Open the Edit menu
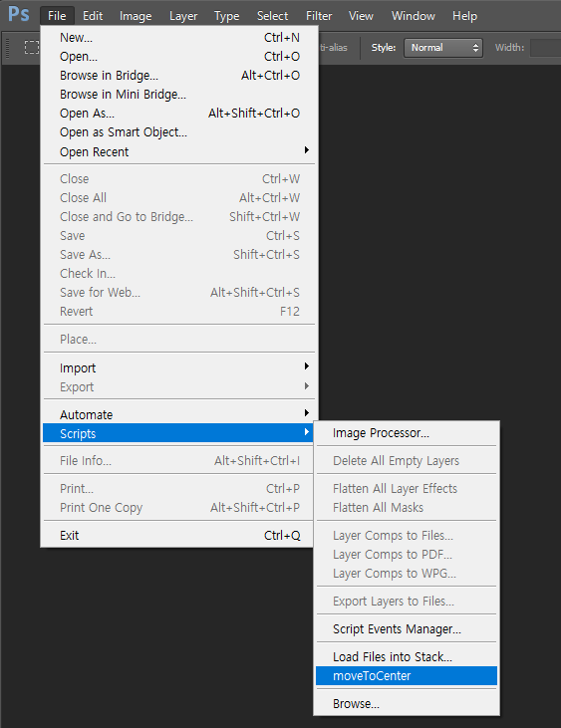This screenshot has height=728, width=561. coord(93,16)
